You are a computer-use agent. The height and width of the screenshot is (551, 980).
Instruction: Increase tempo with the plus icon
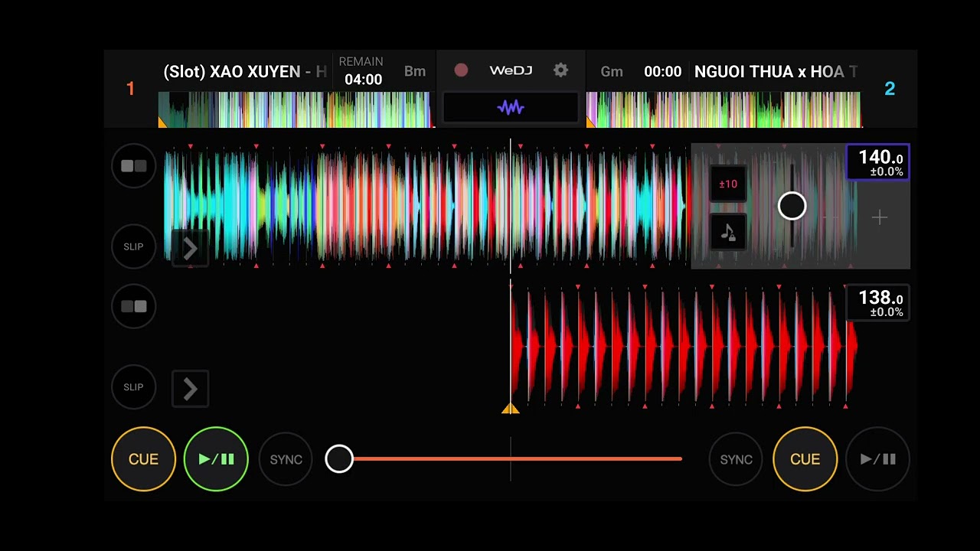tap(880, 218)
